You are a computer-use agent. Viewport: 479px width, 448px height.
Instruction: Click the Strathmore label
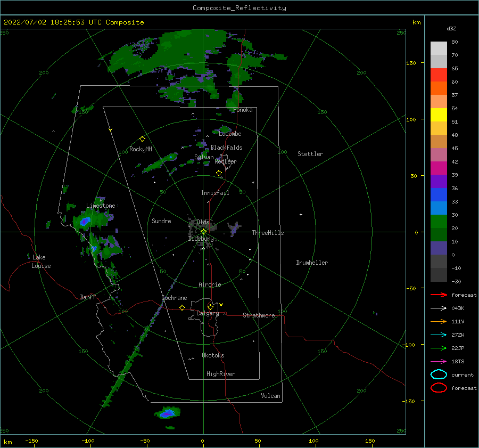[x=259, y=315]
